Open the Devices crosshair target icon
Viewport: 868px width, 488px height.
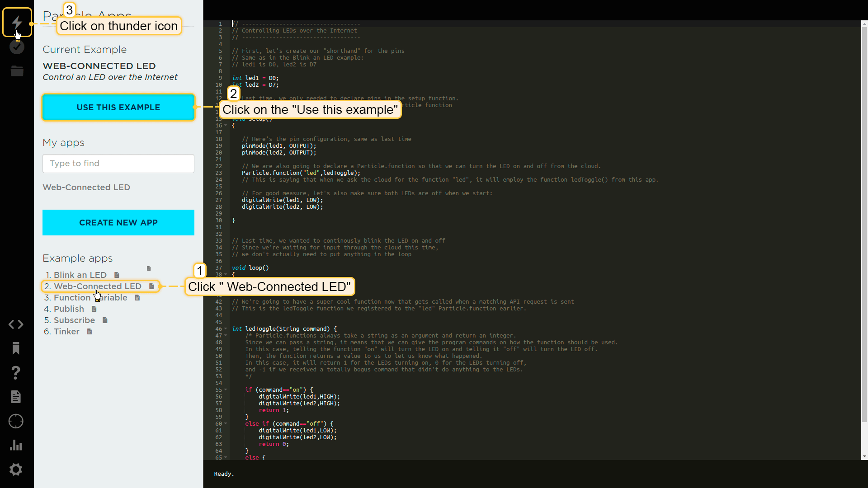(16, 421)
